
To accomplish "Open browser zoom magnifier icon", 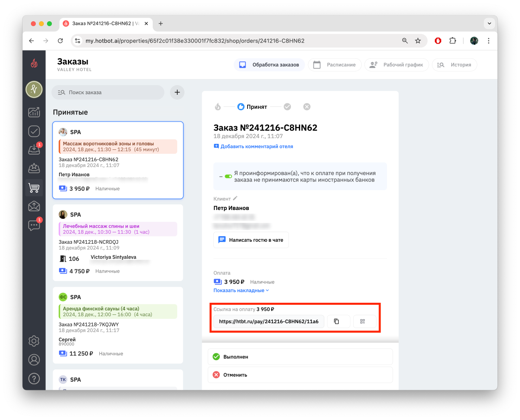I will pyautogui.click(x=405, y=41).
